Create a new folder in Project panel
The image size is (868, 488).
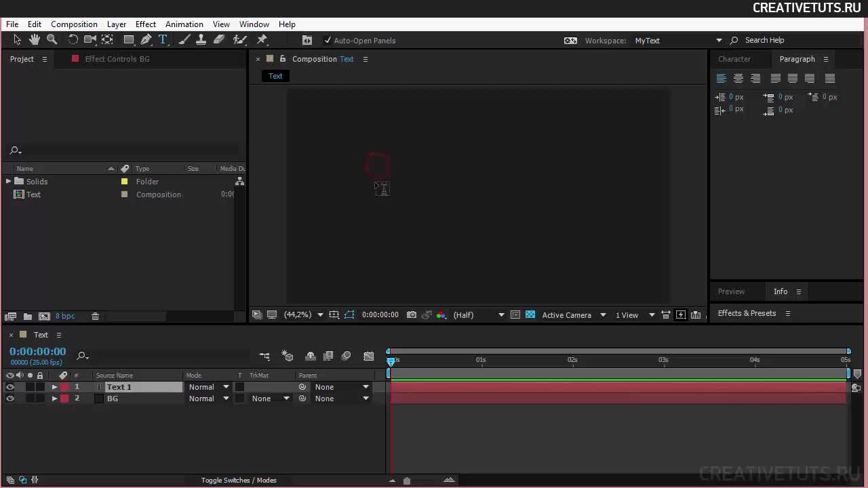[x=27, y=317]
